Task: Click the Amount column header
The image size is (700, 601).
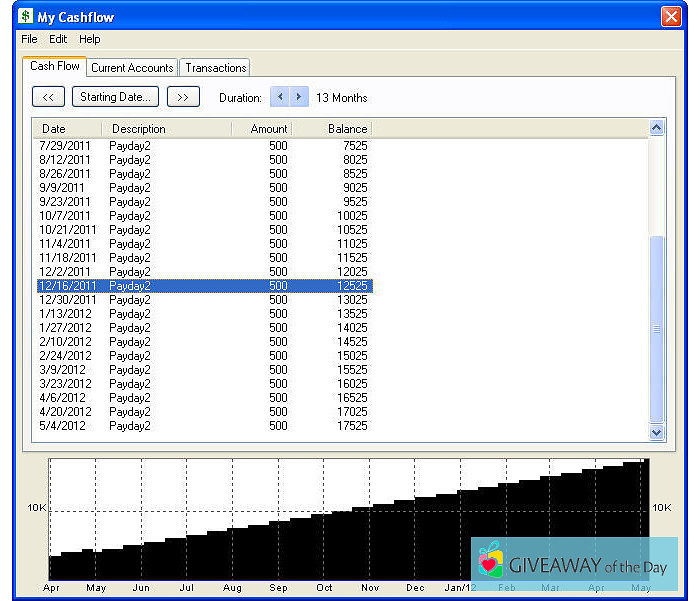Action: tap(261, 129)
